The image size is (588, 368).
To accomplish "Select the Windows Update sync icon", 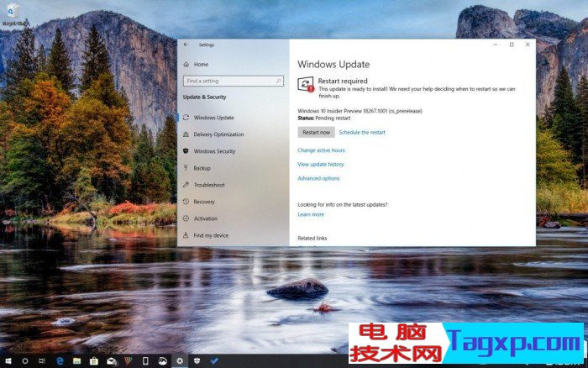I will pyautogui.click(x=186, y=118).
